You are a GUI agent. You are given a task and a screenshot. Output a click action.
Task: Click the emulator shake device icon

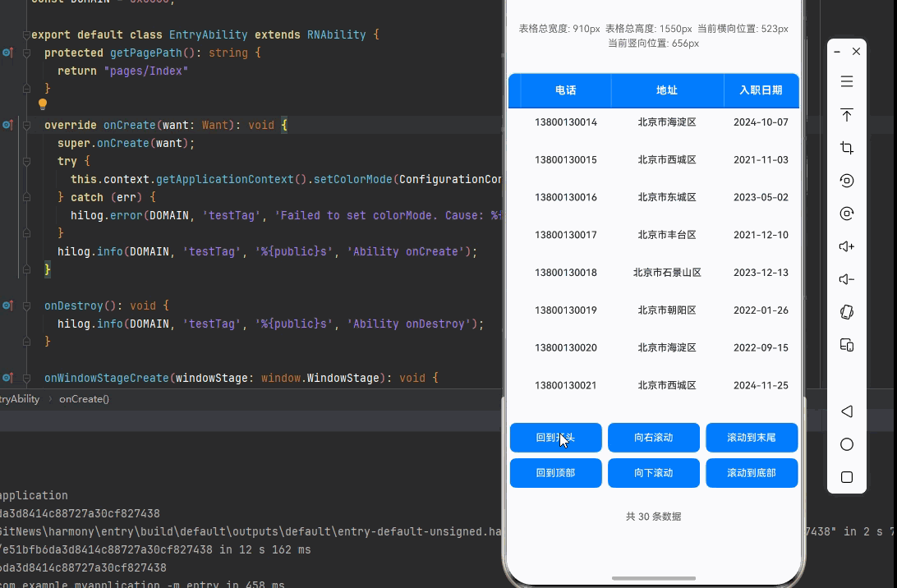click(847, 312)
